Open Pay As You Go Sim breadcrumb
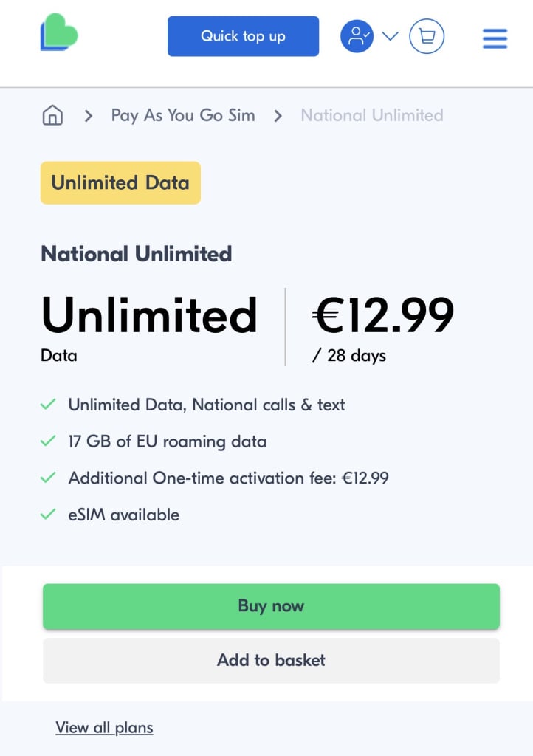 point(183,115)
